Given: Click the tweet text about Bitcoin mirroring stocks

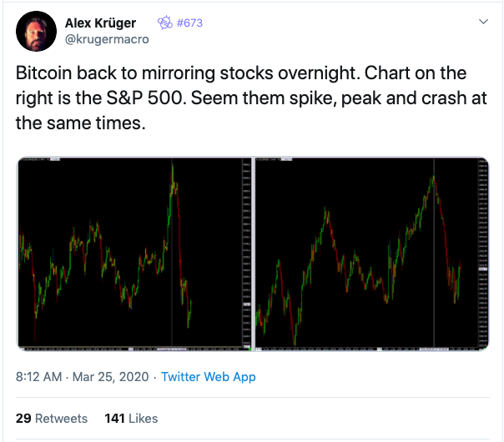Looking at the screenshot, I should click(251, 98).
